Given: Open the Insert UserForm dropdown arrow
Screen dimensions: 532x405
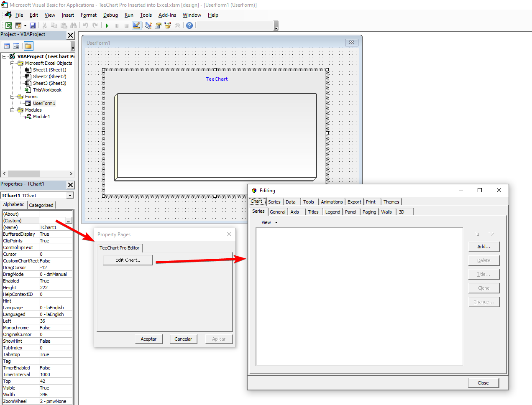Looking at the screenshot, I should coord(25,25).
